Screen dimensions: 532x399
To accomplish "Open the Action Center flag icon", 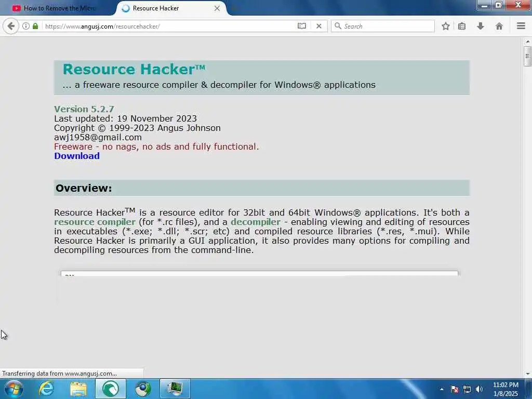I will click(455, 389).
